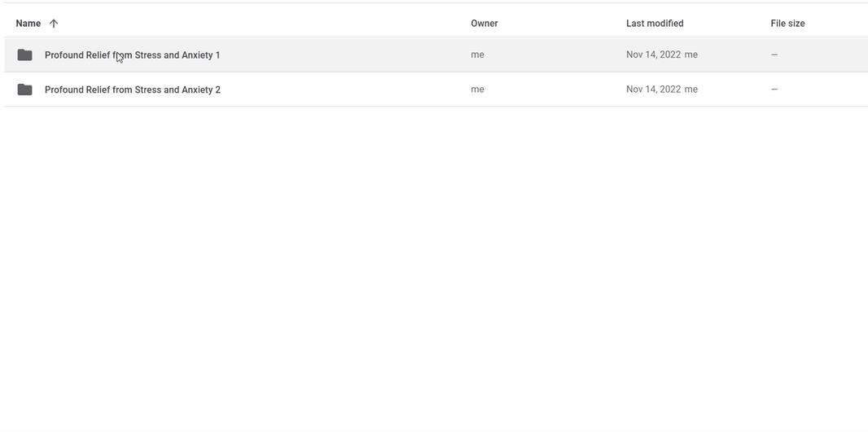
Task: Select folder name Profound Relief from Stress and Anxiety 1
Action: [x=132, y=55]
